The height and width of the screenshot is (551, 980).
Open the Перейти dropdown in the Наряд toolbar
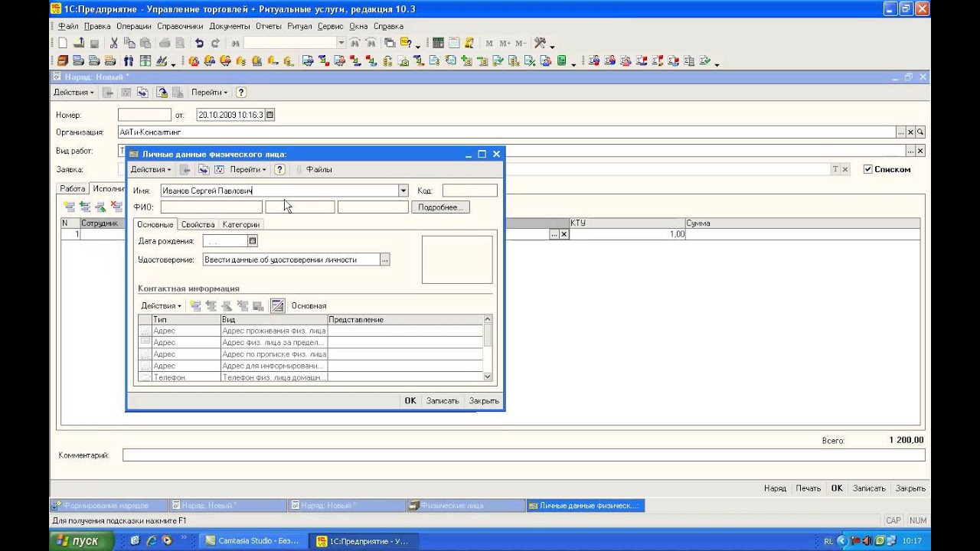point(209,93)
